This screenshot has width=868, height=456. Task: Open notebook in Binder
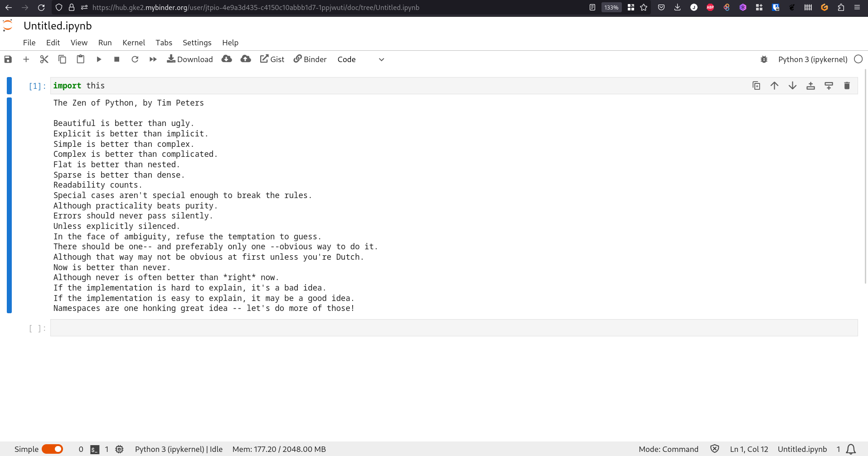coord(310,59)
